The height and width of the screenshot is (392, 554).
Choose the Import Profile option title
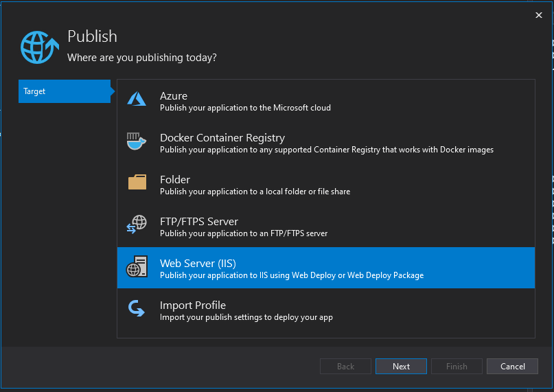(x=193, y=305)
